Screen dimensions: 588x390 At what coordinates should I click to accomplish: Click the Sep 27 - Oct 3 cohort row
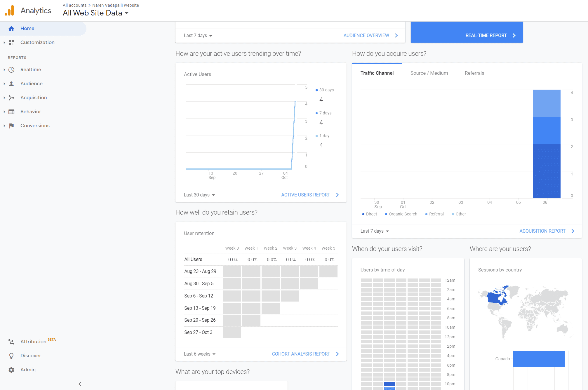pos(261,332)
